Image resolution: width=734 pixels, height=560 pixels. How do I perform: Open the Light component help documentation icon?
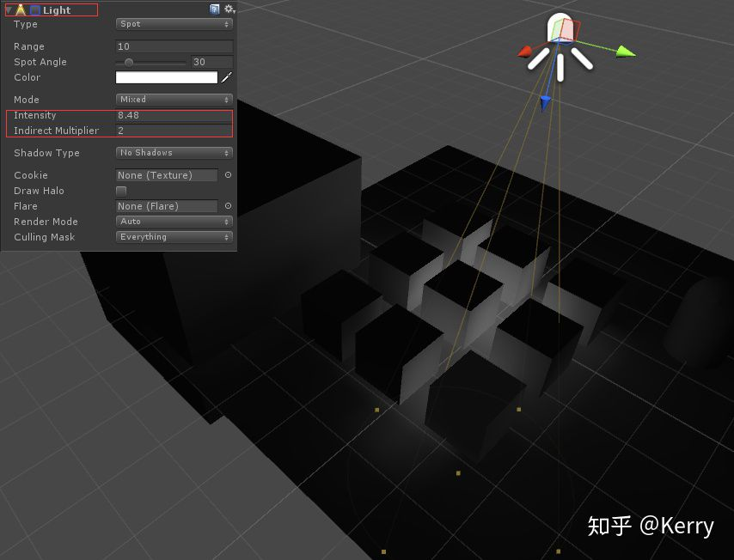point(214,9)
